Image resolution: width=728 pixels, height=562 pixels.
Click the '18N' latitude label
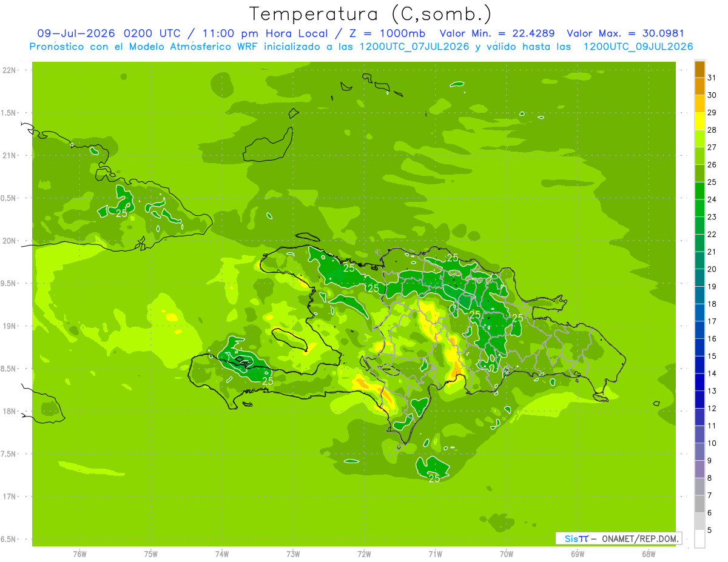click(x=10, y=411)
